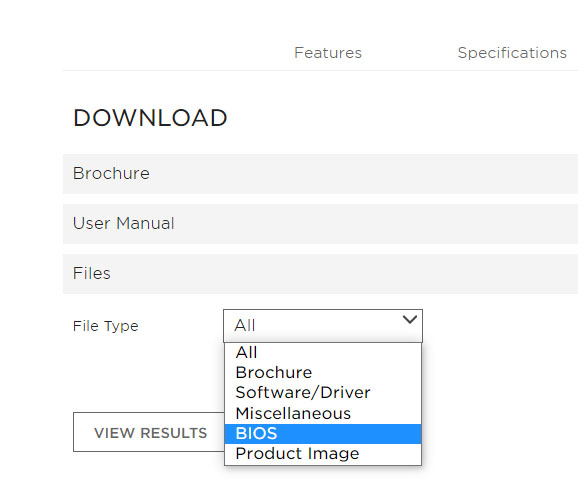The height and width of the screenshot is (502, 578).
Task: Click the VIEW RESULTS button
Action: (149, 432)
